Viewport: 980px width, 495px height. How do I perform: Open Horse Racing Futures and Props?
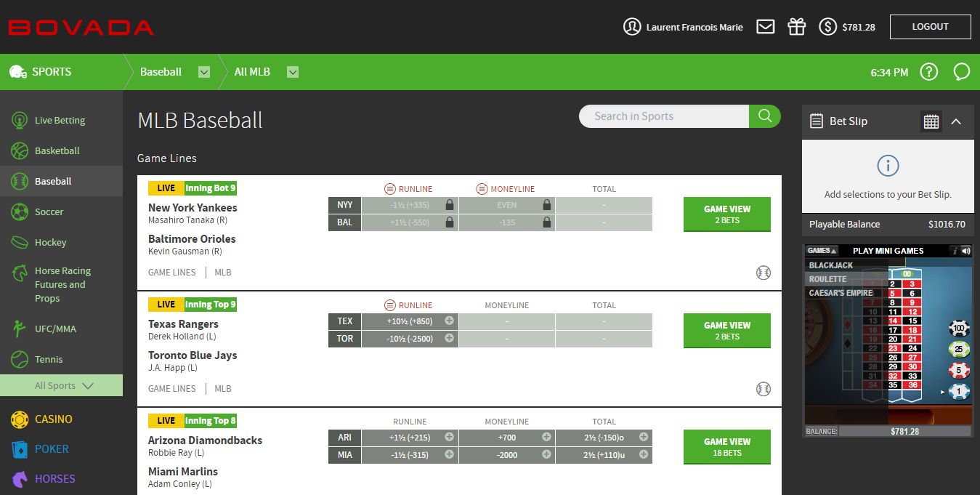pos(61,285)
